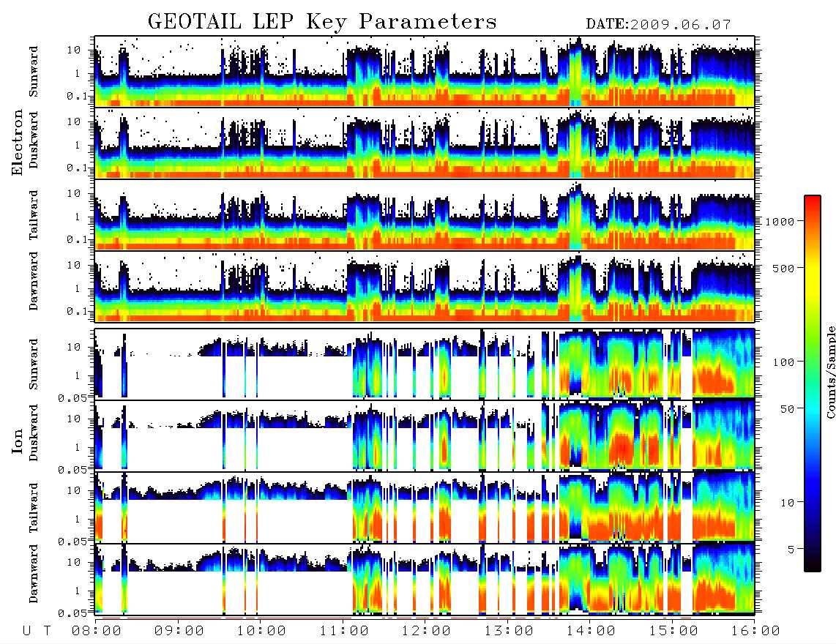This screenshot has width=836, height=644.
Task: Click the "12:00" time tick label
Action: (x=427, y=632)
